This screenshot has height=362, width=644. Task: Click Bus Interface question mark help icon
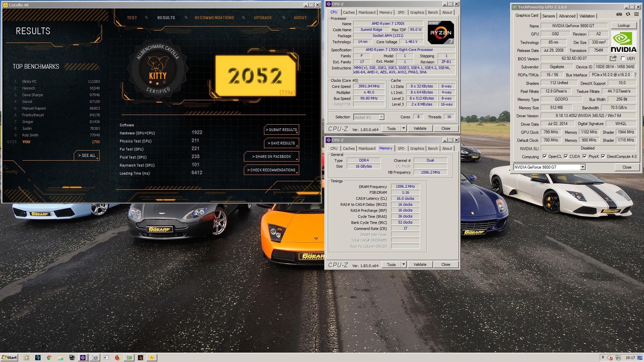pyautogui.click(x=635, y=75)
